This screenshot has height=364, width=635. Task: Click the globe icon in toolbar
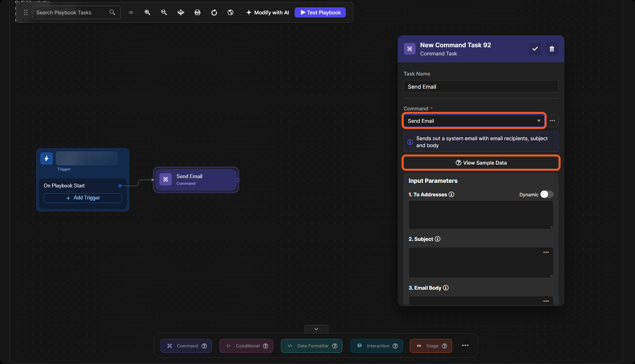(x=230, y=12)
